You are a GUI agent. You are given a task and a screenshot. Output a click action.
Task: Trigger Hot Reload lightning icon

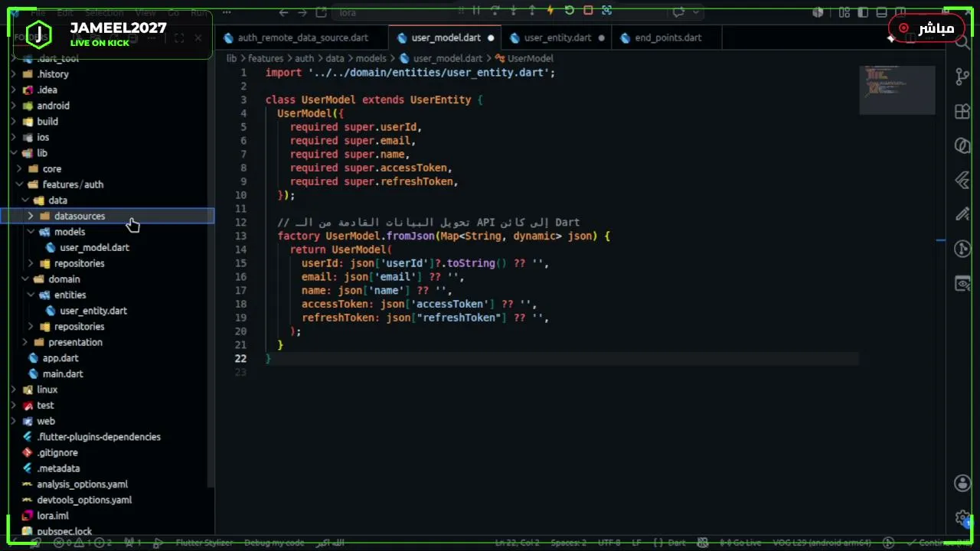[550, 11]
